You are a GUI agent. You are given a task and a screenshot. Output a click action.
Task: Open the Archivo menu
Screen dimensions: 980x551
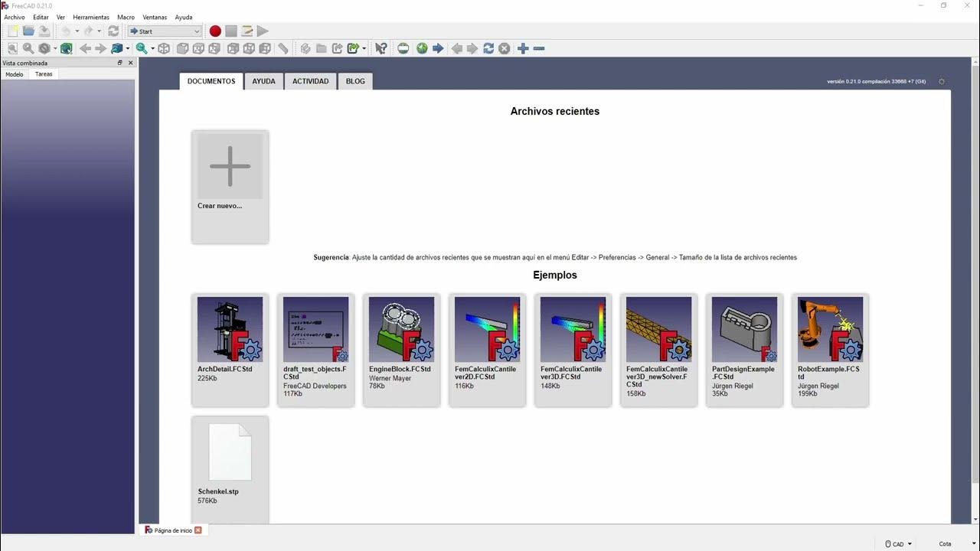(15, 17)
